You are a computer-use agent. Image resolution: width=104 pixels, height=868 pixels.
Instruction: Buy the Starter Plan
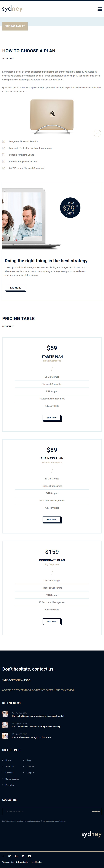52,418
